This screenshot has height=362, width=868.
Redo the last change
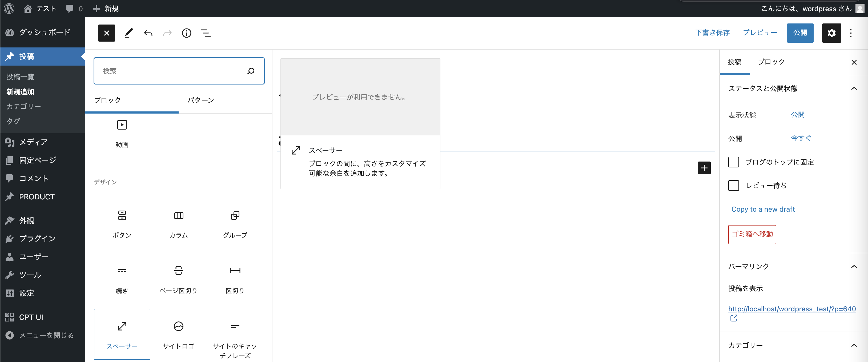[x=167, y=33]
